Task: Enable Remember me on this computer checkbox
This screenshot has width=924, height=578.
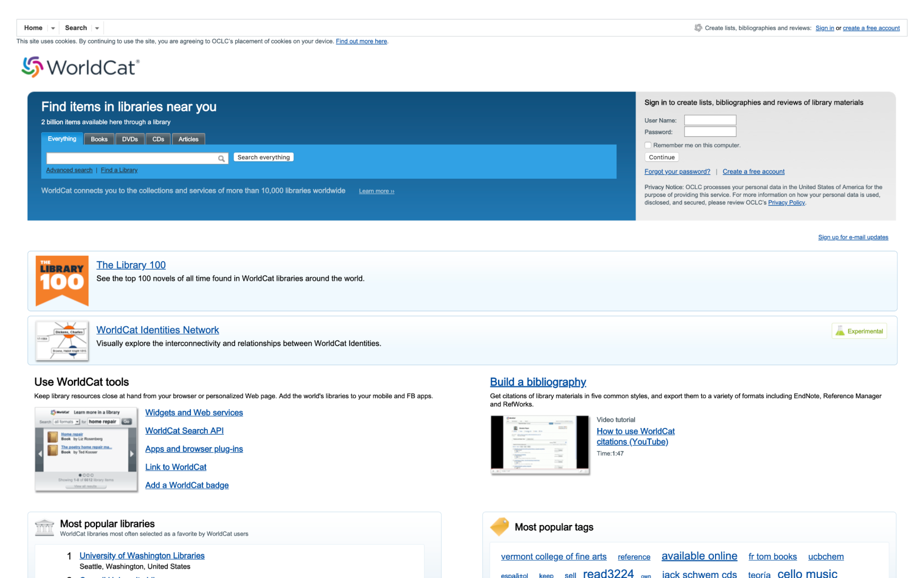Action: pyautogui.click(x=648, y=145)
